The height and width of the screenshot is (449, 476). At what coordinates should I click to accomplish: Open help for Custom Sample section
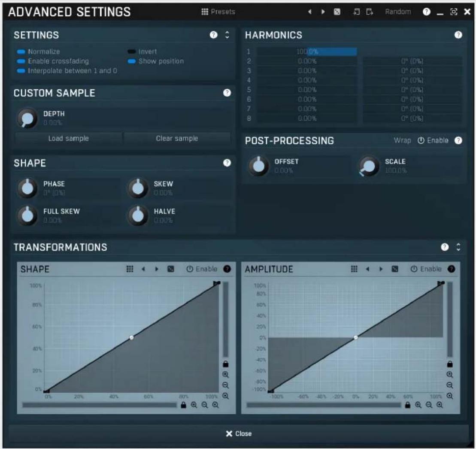pos(227,93)
